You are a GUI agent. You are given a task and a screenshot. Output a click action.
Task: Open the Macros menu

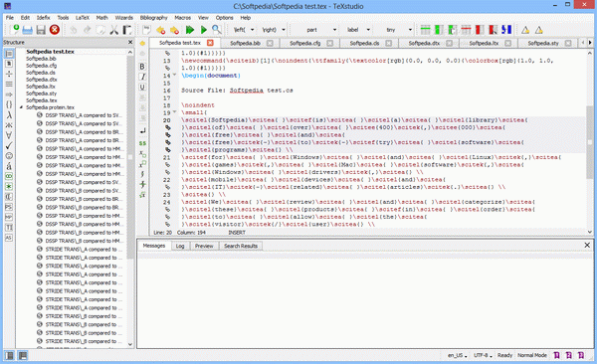tap(183, 18)
